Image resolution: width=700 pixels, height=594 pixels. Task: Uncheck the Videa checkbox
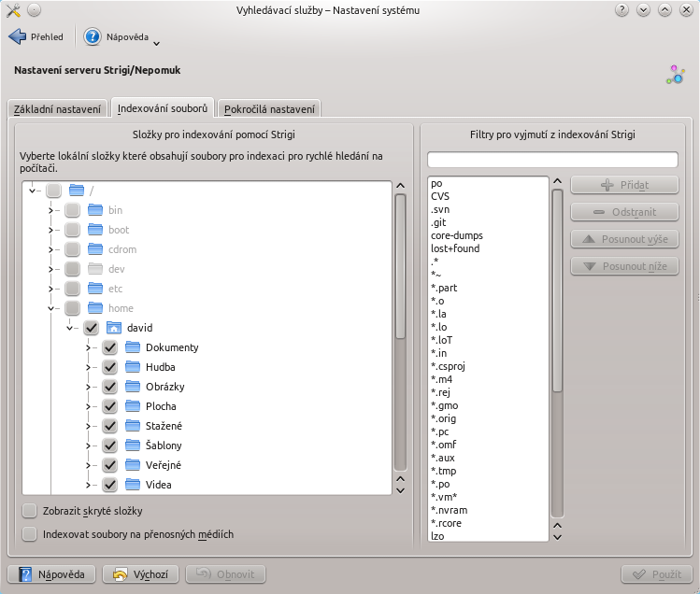click(110, 485)
